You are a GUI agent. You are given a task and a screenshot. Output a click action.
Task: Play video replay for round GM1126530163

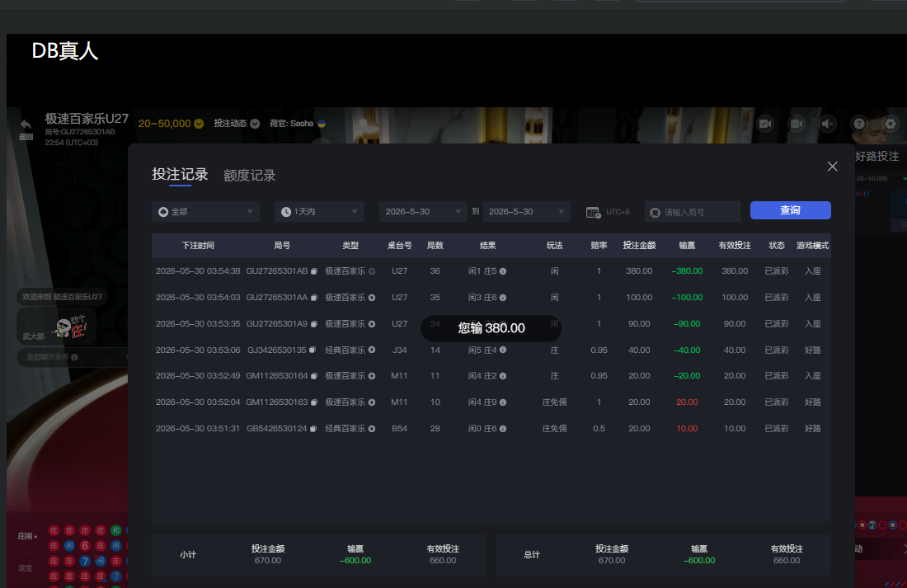[x=372, y=402]
